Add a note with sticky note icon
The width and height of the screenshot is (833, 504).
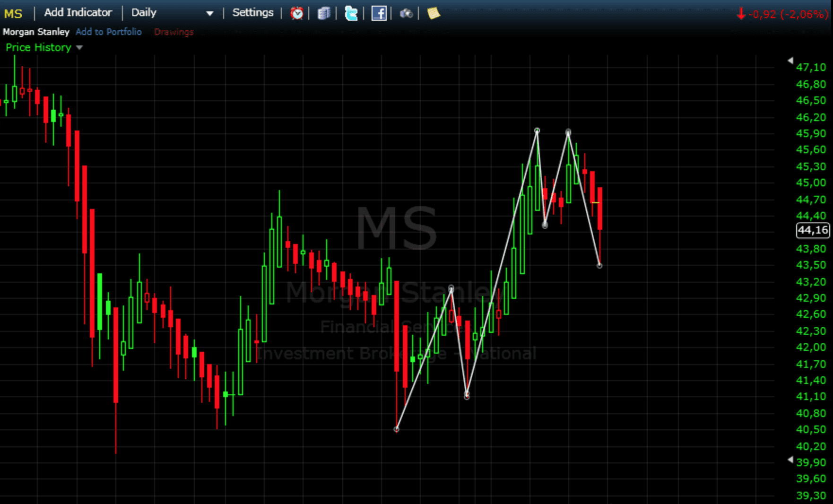(434, 13)
